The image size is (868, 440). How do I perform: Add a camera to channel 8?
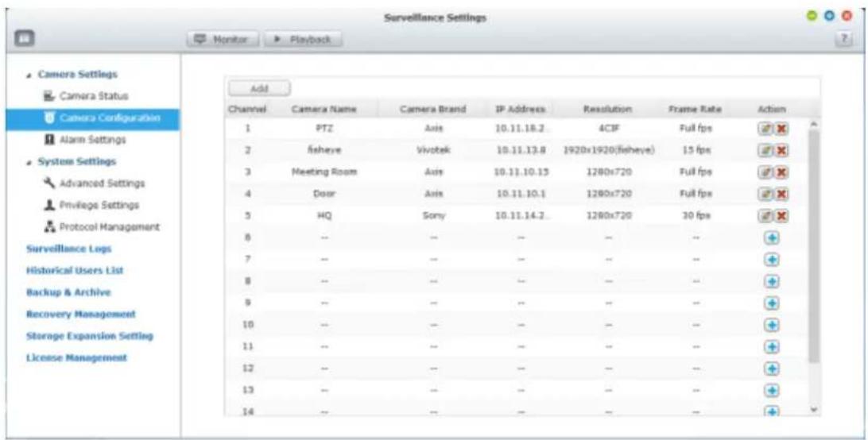click(773, 281)
